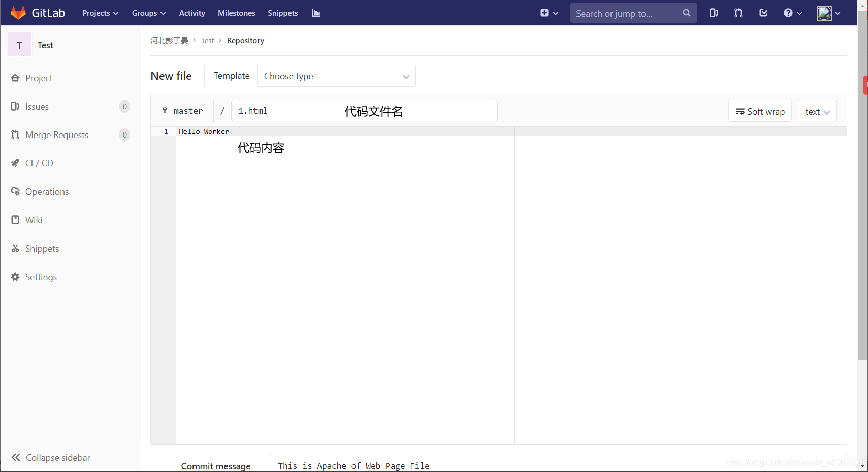Click line number 1 in gutter
The height and width of the screenshot is (472, 868).
pos(166,131)
